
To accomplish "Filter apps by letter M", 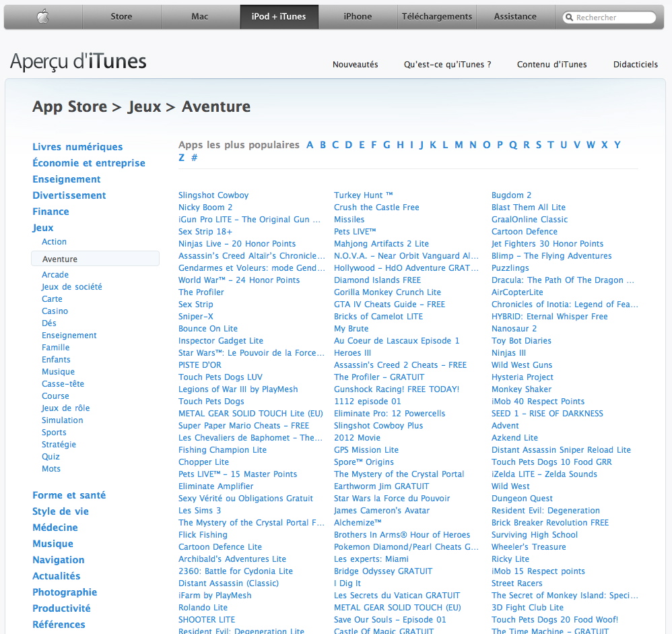I will coord(459,145).
